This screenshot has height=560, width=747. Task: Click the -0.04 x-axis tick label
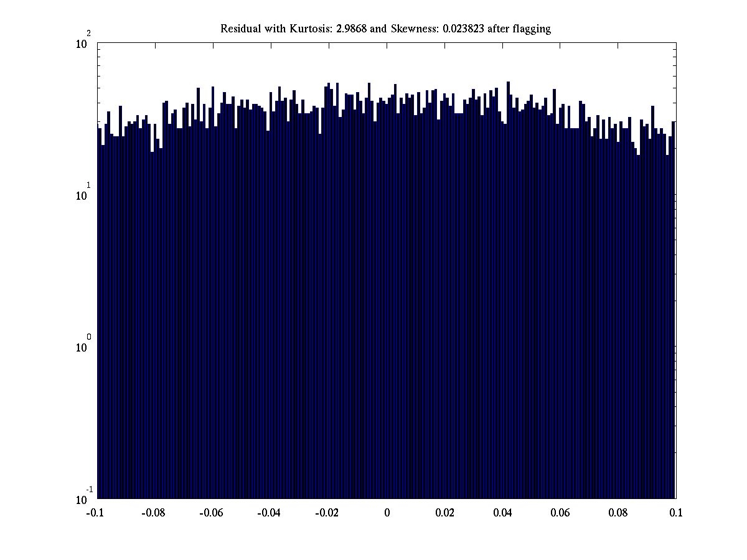point(269,513)
